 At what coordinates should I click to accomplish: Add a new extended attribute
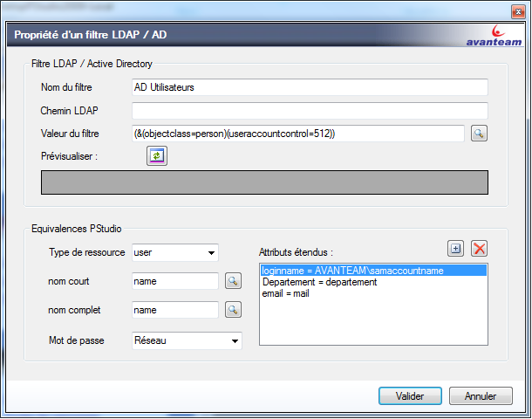[x=455, y=249]
